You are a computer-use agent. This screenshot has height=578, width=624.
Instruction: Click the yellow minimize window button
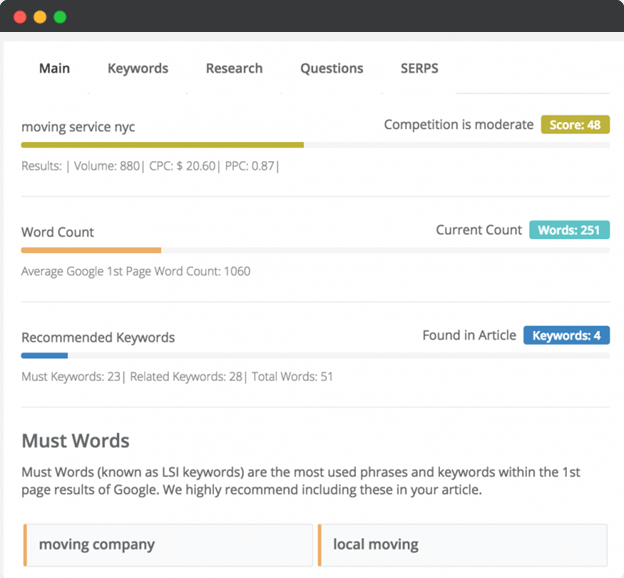(40, 17)
